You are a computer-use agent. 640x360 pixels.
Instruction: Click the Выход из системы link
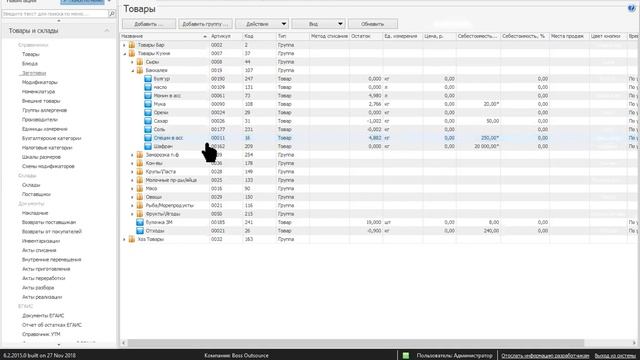615,356
